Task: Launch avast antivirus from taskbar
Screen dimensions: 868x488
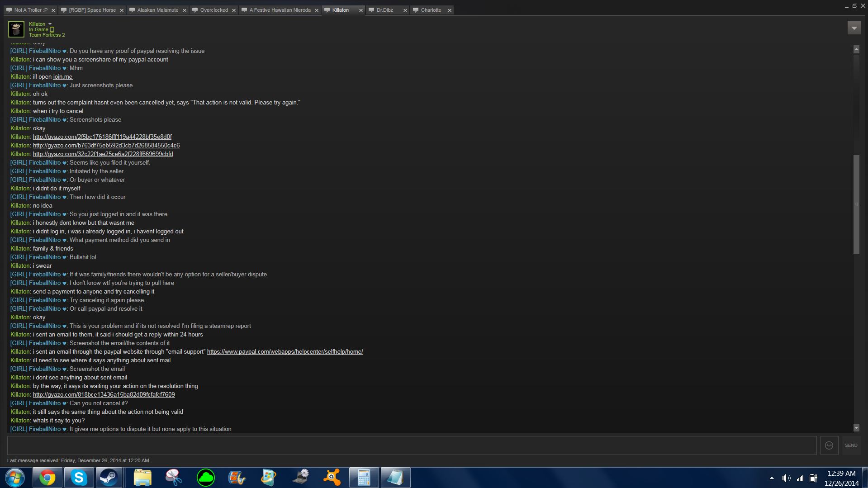Action: pos(332,478)
